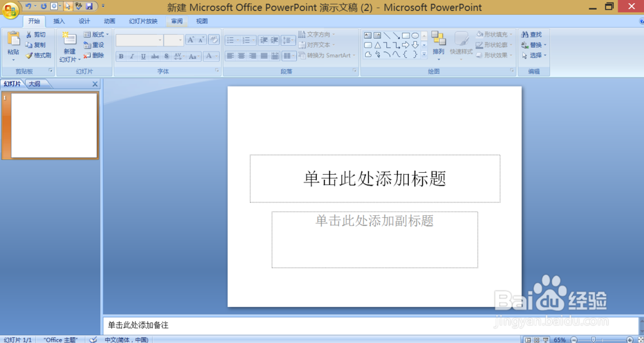This screenshot has width=644, height=343.
Task: Click the New Slide (新建幻灯片) icon
Action: click(70, 39)
